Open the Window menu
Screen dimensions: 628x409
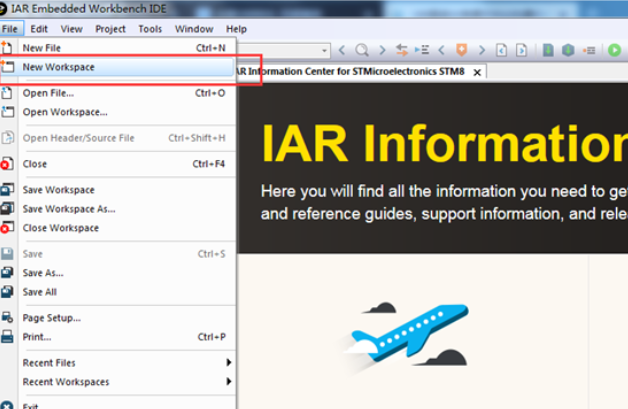point(194,29)
